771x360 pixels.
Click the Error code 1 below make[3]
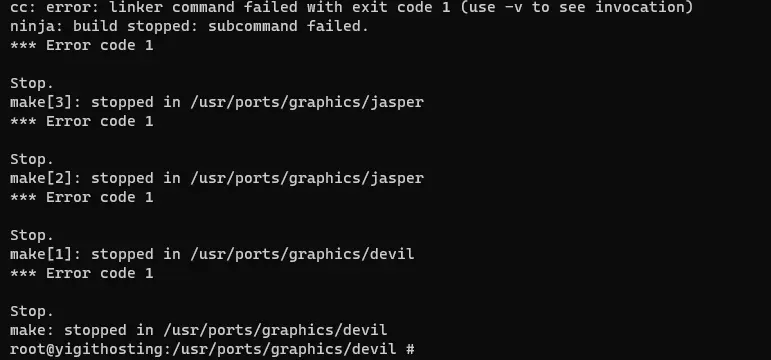click(x=82, y=121)
